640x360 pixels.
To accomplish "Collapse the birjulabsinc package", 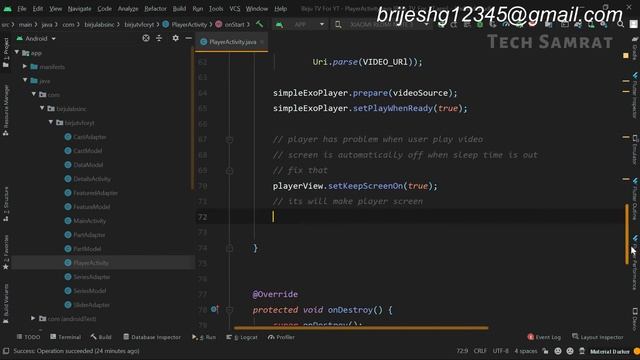I will [x=42, y=109].
